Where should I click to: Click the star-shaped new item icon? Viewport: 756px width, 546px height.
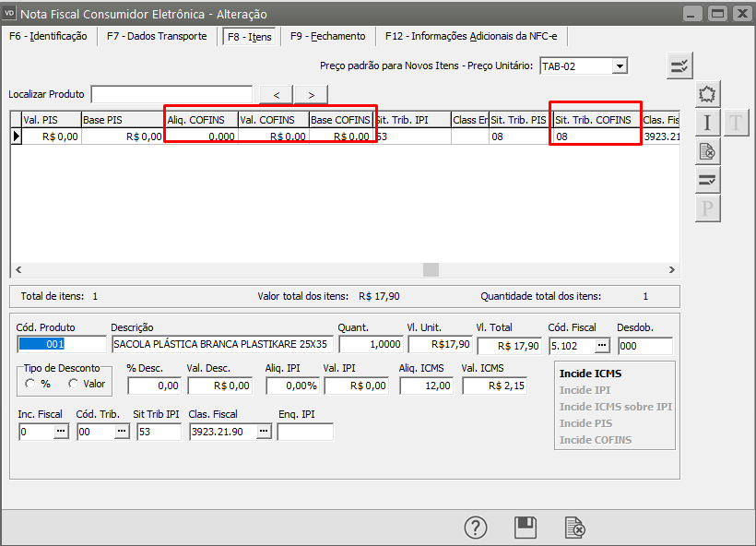point(707,94)
